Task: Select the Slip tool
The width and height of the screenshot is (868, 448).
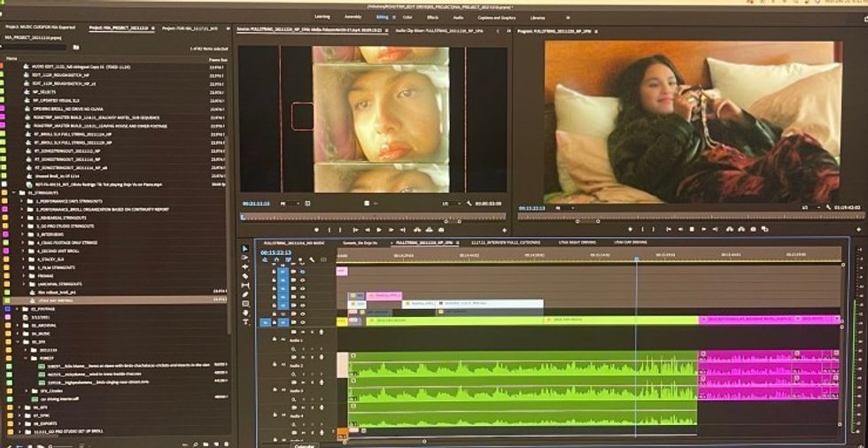Action: click(245, 285)
